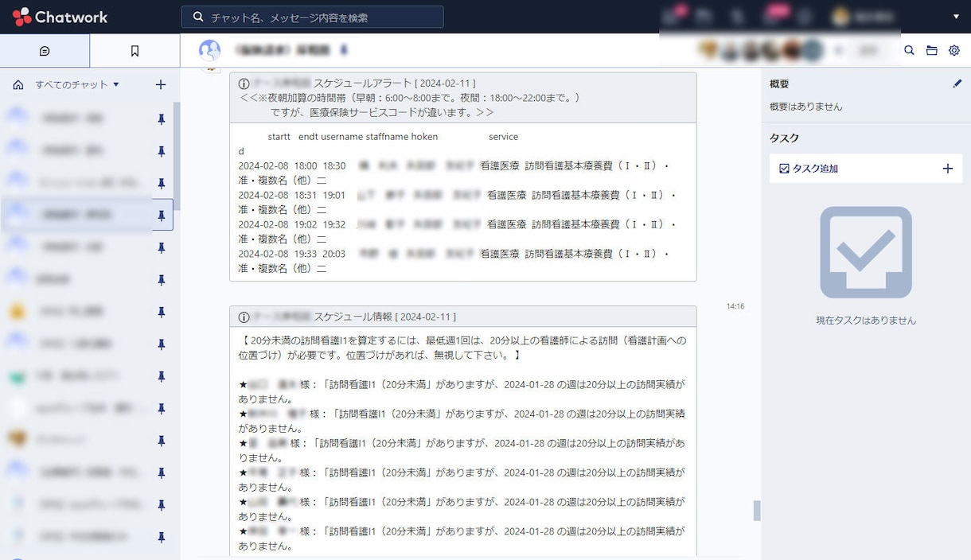Screen dimensions: 971x560
Task: Click the 20分未満の訪問看護I1 explanation paragraph
Action: click(462, 348)
